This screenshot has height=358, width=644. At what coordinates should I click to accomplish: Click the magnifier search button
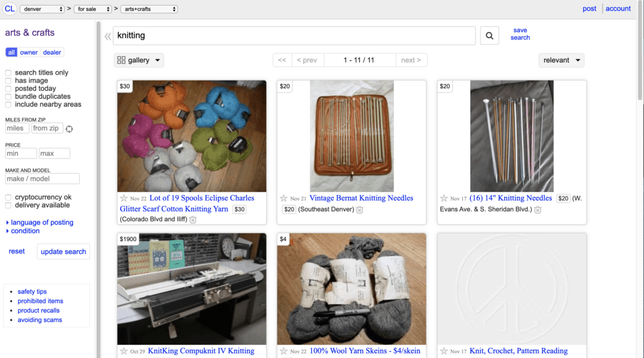(489, 35)
